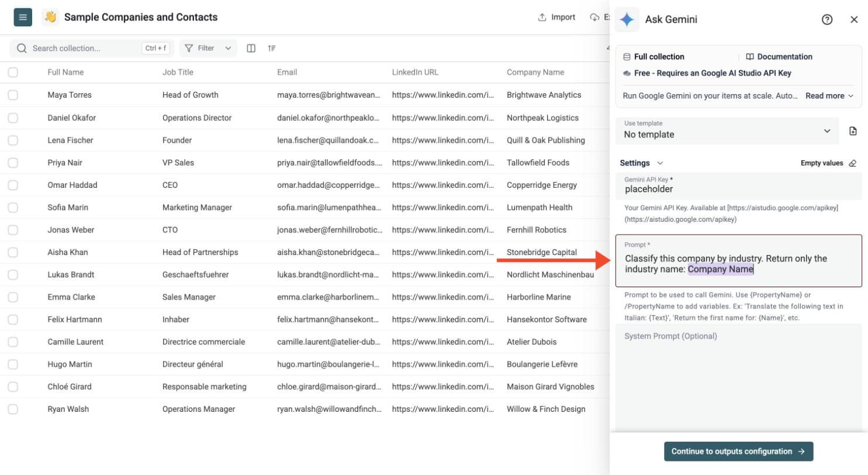868x475 pixels.
Task: Click the Empty values eraser icon
Action: point(853,163)
